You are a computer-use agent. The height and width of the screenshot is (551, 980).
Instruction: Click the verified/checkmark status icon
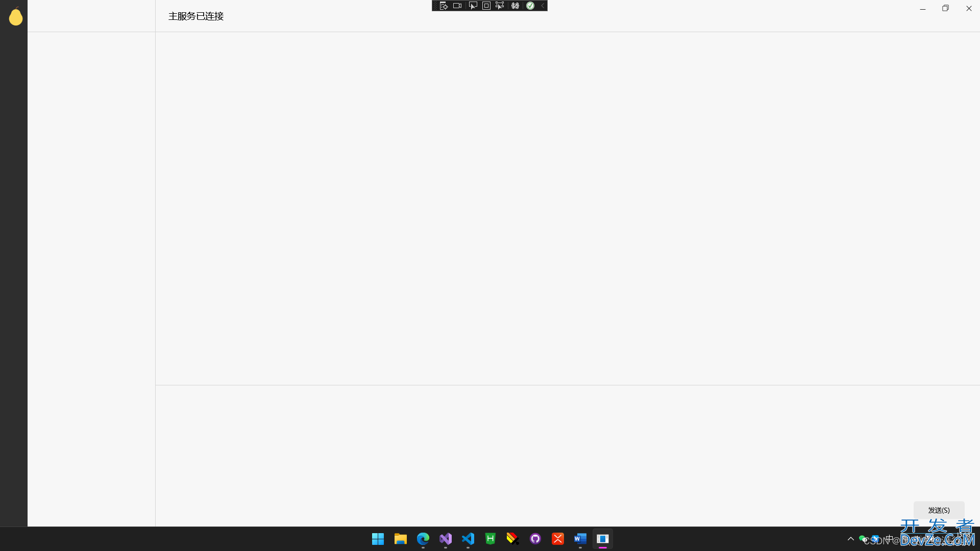tap(530, 6)
